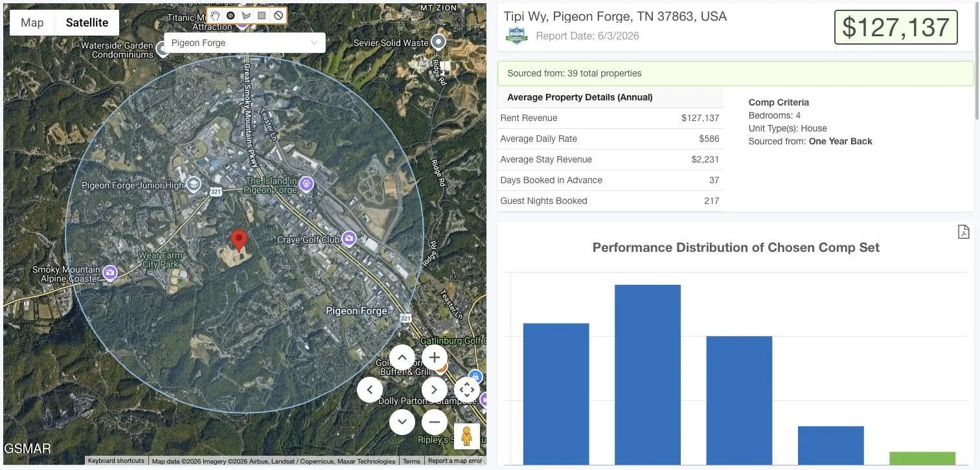
Task: Open the map Terms link
Action: click(x=411, y=461)
